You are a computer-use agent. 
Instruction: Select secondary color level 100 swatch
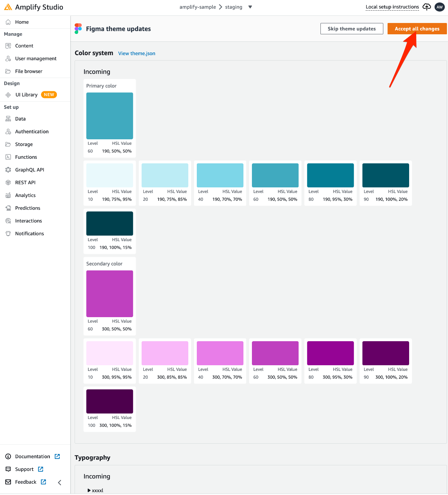coord(110,401)
